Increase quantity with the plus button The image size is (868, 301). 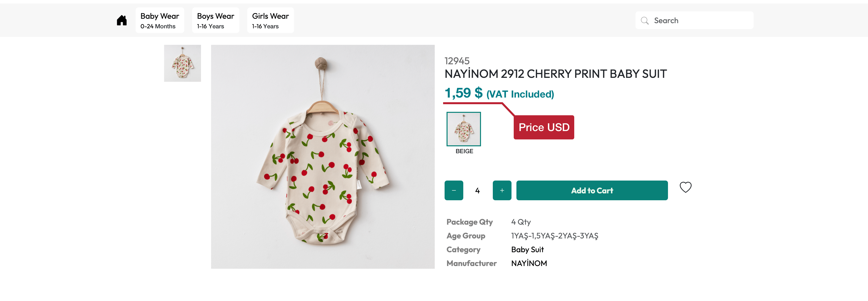tap(502, 190)
